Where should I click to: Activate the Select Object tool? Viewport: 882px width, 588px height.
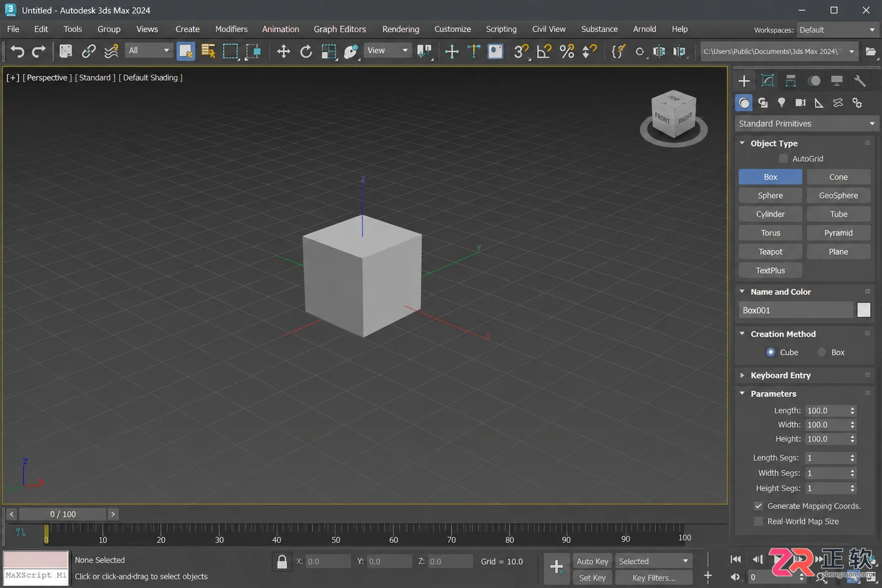click(186, 51)
